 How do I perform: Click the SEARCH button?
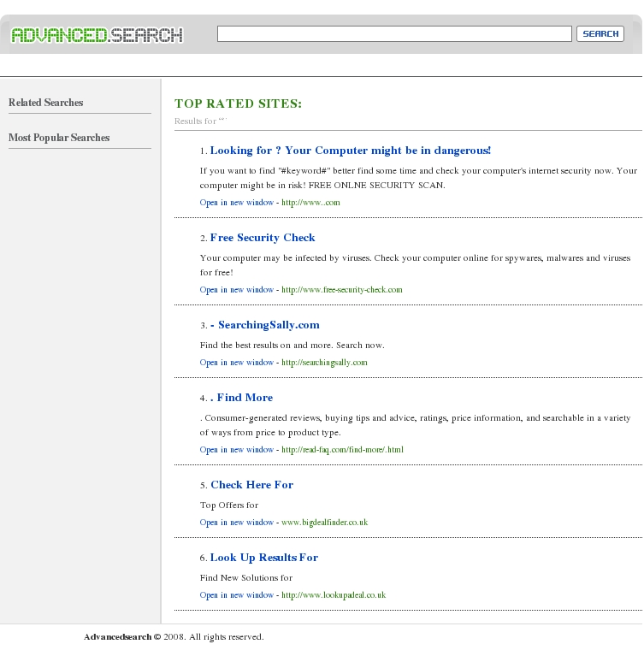[600, 33]
